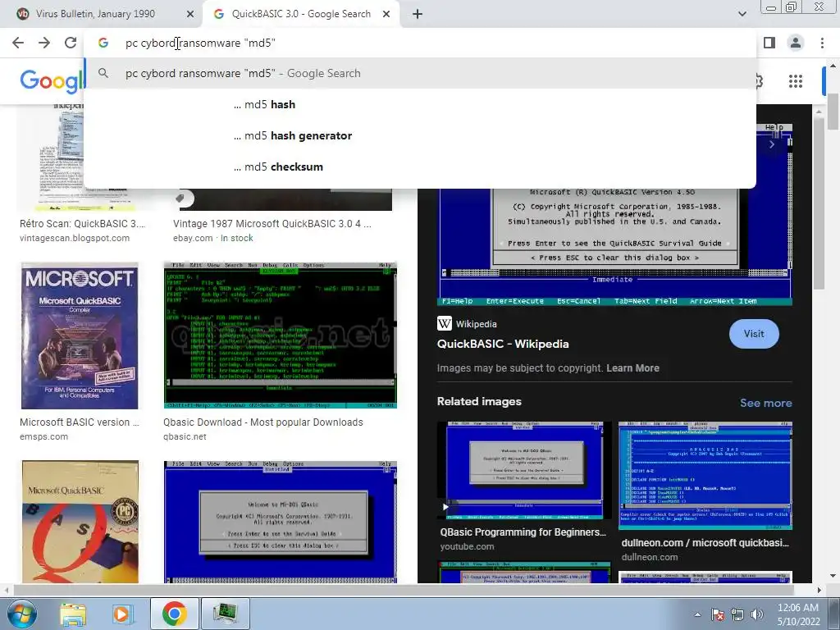The height and width of the screenshot is (630, 840).
Task: Open the tab search dropdown chevron
Action: click(x=742, y=14)
